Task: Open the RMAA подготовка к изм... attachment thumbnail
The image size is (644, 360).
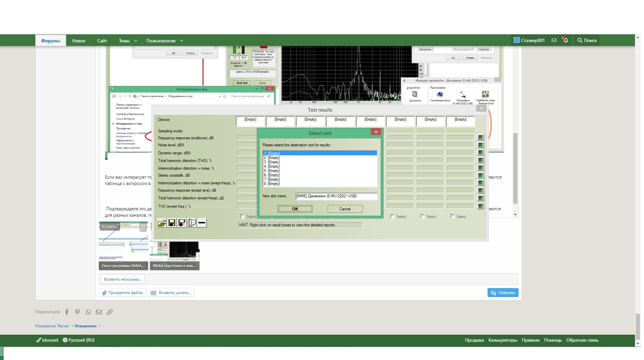Action: tap(175, 255)
